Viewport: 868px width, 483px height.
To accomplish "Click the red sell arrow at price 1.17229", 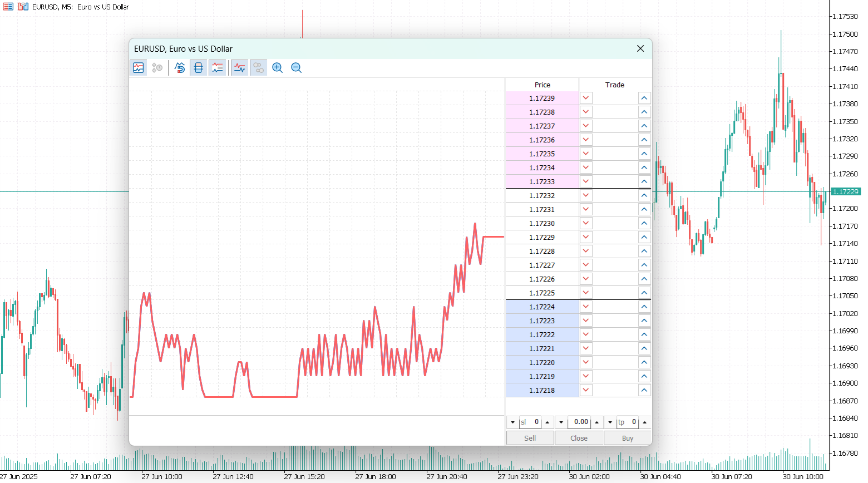I will 585,236.
